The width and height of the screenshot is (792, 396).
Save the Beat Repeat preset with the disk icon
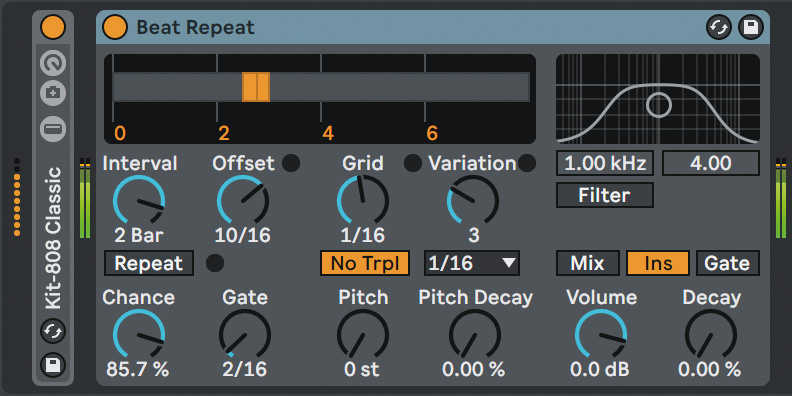tap(751, 27)
